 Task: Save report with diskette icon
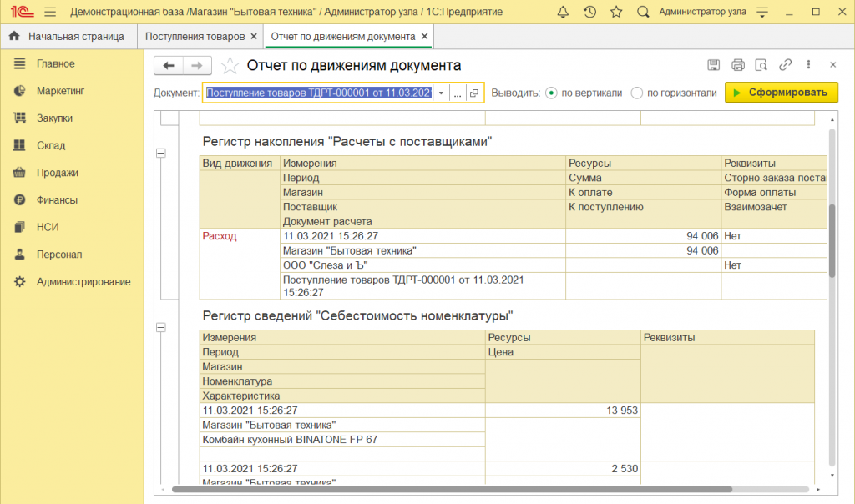[x=714, y=65]
